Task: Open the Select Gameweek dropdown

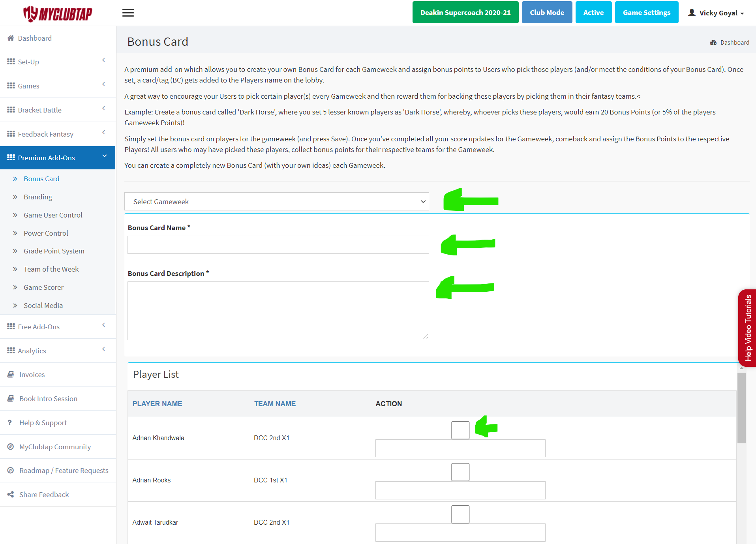Action: click(277, 201)
